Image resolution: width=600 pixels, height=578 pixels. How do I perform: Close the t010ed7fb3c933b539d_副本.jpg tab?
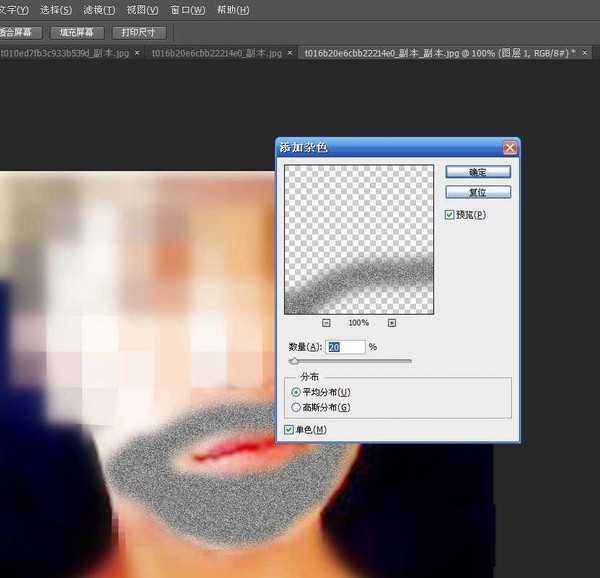tap(139, 52)
